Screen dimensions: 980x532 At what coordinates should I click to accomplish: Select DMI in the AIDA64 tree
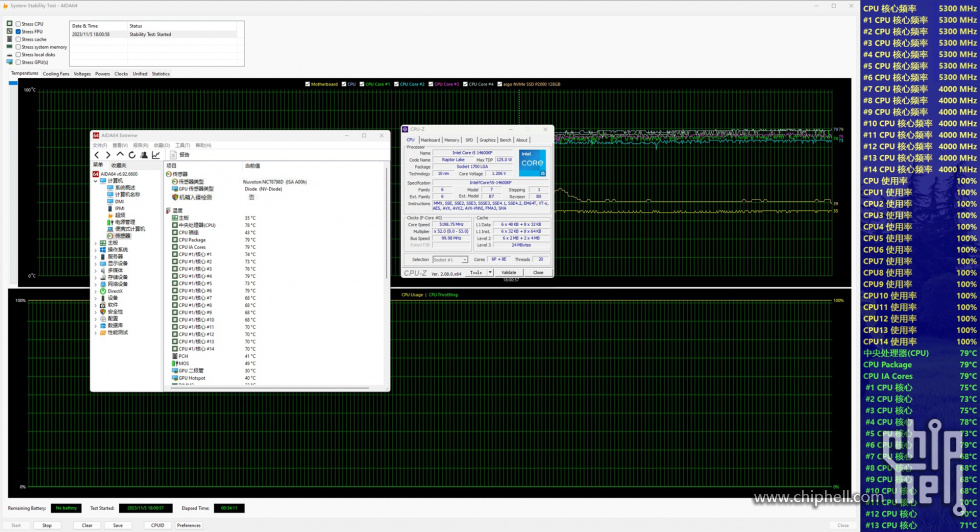pyautogui.click(x=116, y=201)
